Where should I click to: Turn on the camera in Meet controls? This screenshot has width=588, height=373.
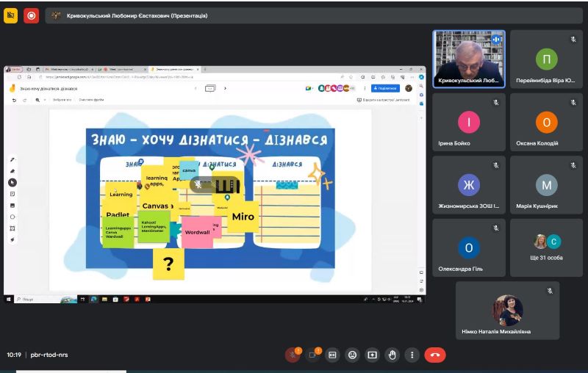[312, 355]
